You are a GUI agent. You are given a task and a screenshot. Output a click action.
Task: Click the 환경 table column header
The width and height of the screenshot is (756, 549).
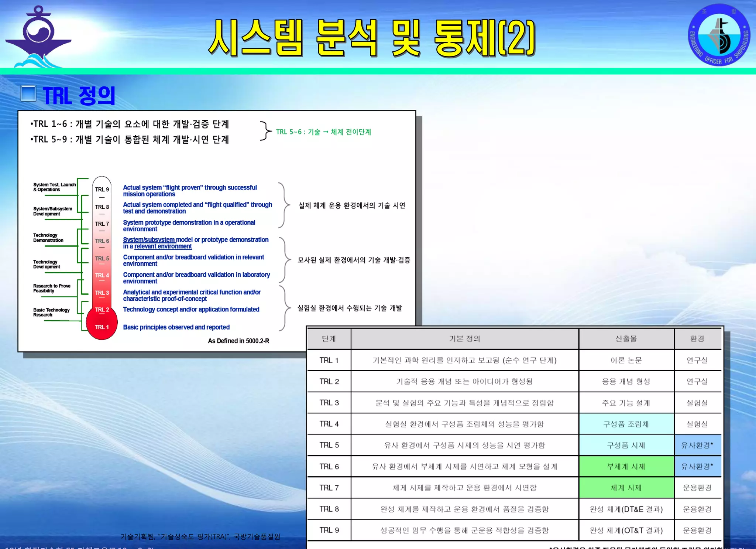(698, 339)
